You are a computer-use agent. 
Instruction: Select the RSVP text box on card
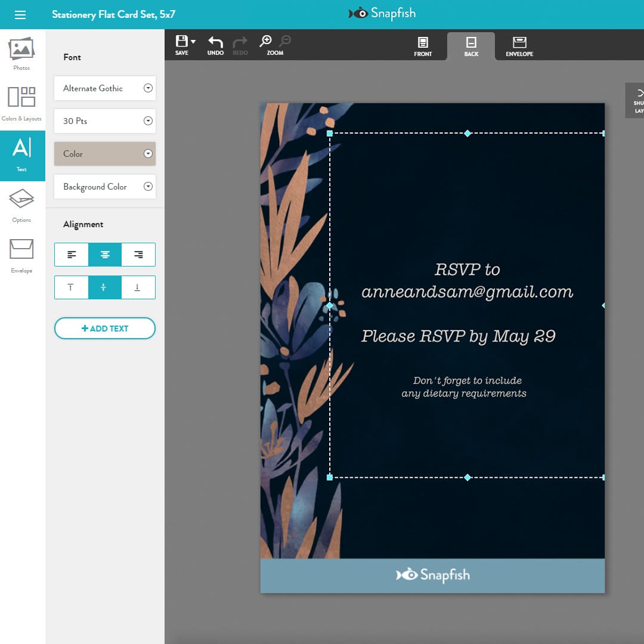(467, 304)
